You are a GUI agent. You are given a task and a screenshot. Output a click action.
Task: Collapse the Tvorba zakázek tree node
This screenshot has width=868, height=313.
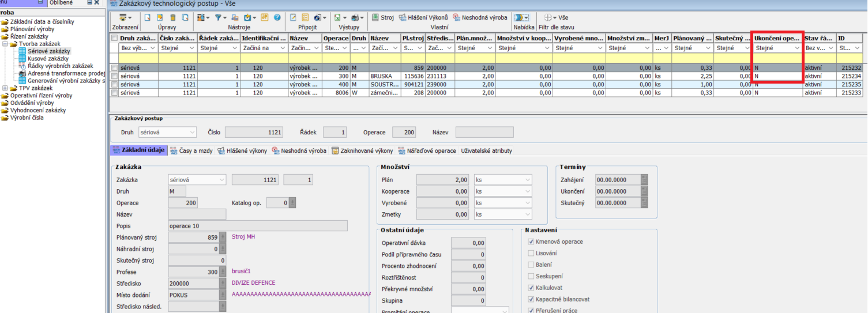point(6,44)
